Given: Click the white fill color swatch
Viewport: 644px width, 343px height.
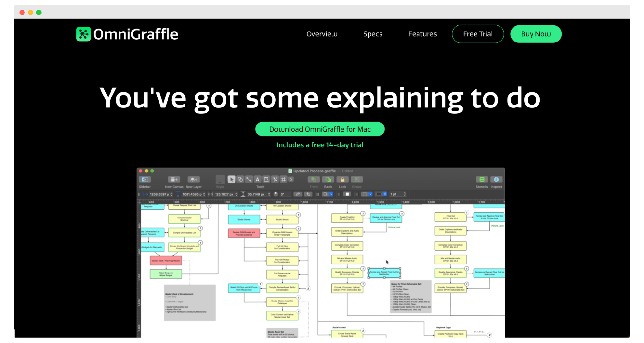Looking at the screenshot, I should 347,194.
